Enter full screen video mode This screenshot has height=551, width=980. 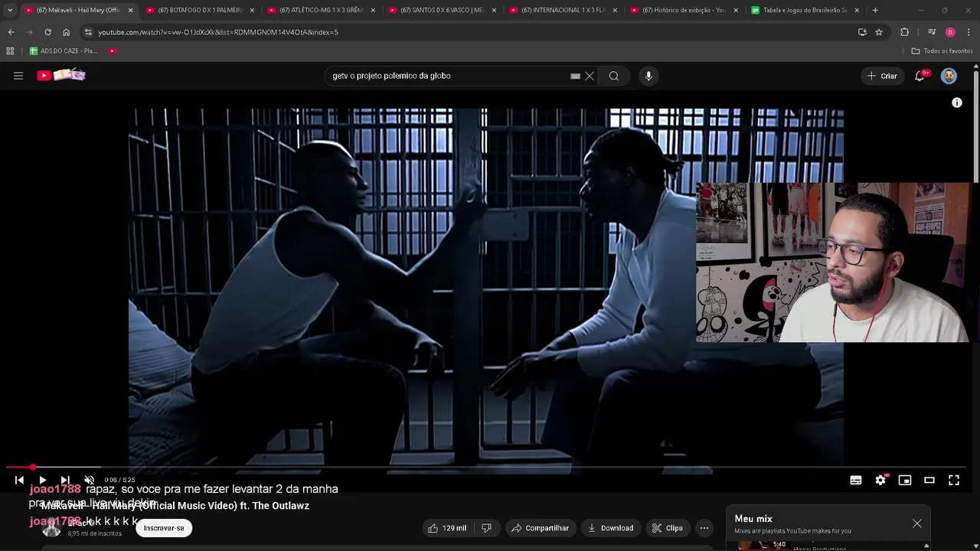(954, 480)
